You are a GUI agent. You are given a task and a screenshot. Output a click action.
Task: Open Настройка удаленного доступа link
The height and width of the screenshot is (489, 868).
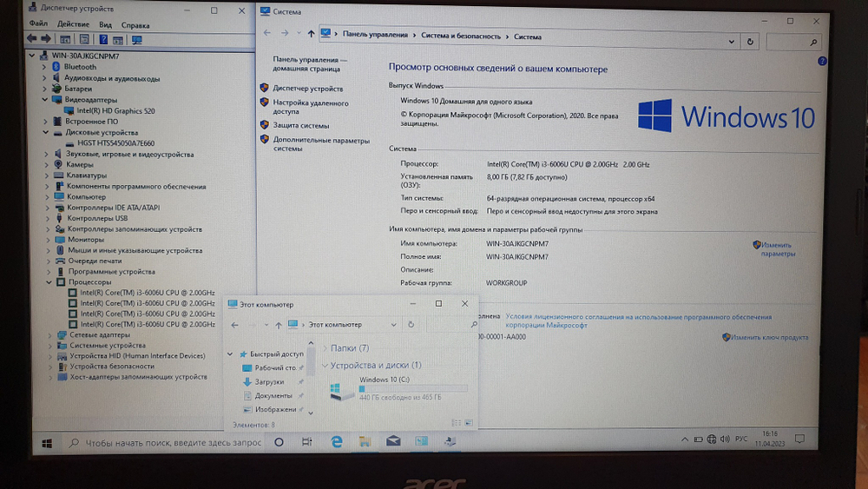point(310,107)
